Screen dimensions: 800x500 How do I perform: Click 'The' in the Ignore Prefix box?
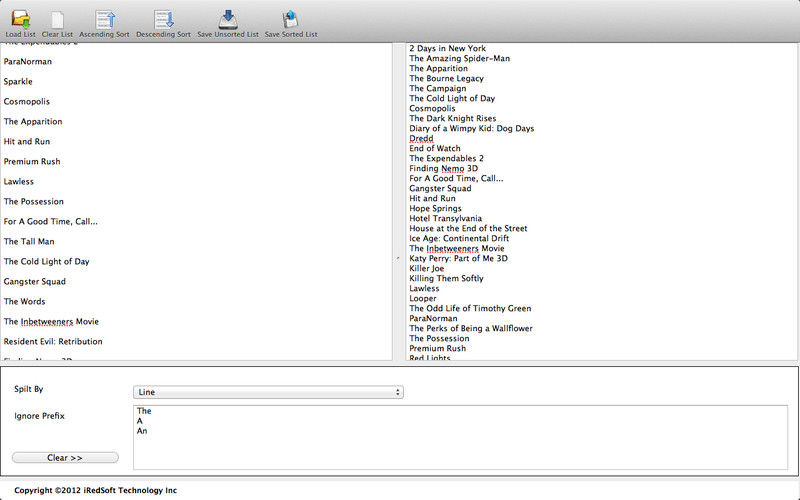(144, 411)
